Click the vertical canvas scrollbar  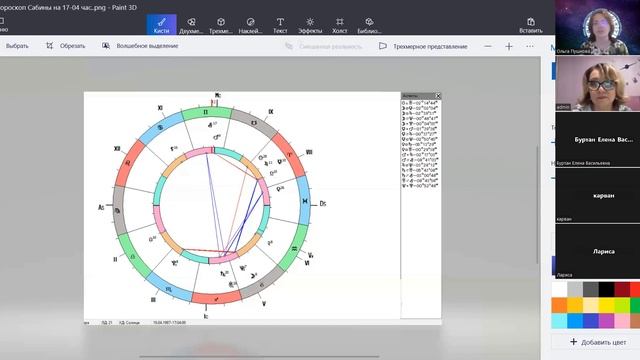tap(538, 204)
